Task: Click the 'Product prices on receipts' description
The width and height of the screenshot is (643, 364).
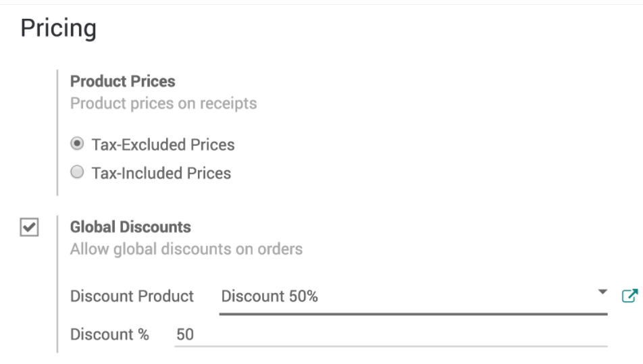Action: [x=163, y=104]
